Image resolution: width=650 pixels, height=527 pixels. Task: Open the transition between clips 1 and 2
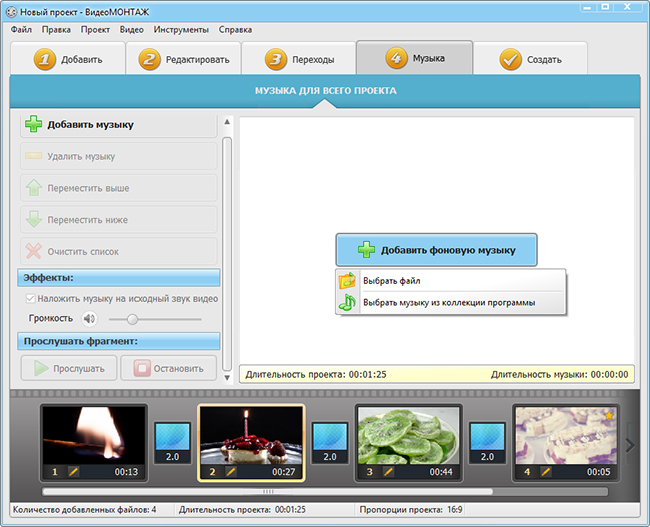[x=172, y=443]
